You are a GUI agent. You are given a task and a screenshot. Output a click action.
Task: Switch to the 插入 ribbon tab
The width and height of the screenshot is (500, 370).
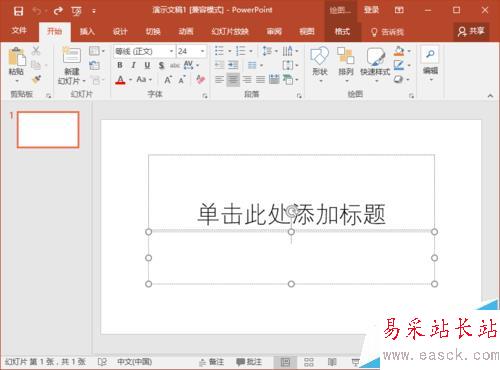[x=87, y=32]
